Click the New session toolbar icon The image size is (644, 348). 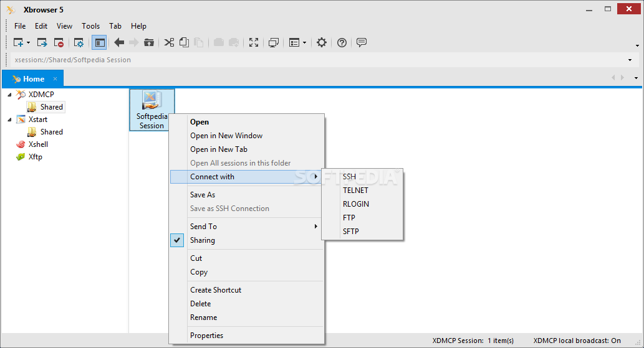tap(18, 42)
